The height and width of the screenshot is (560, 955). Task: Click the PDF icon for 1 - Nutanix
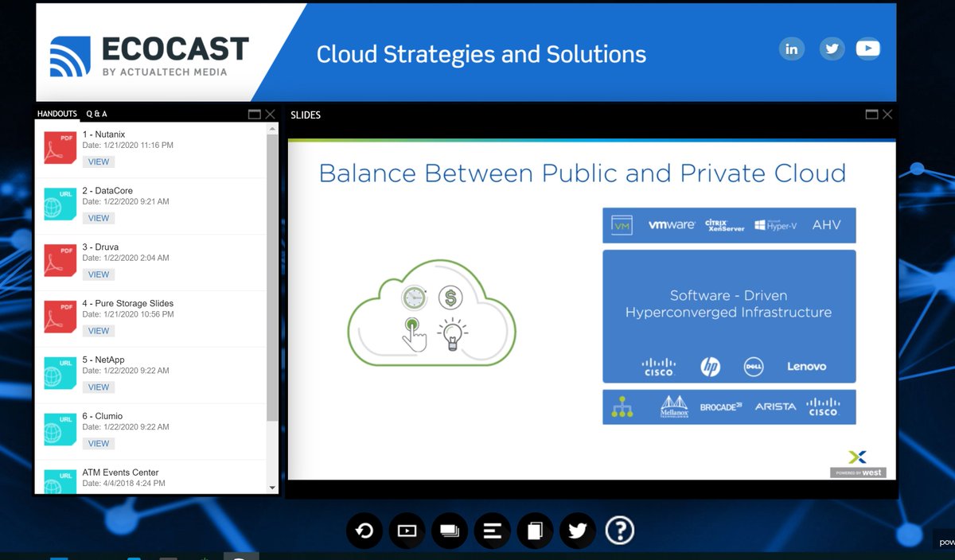pyautogui.click(x=60, y=148)
